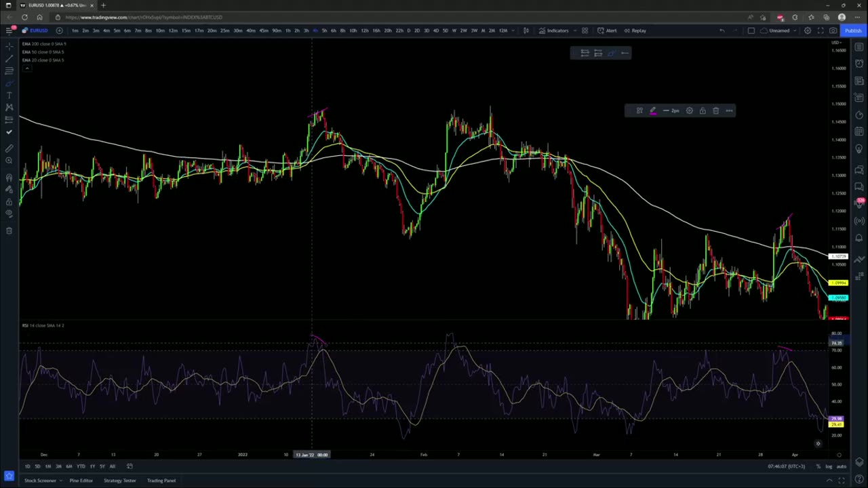Viewport: 868px width, 488px height.
Task: Add a symbol to compare
Action: 60,30
